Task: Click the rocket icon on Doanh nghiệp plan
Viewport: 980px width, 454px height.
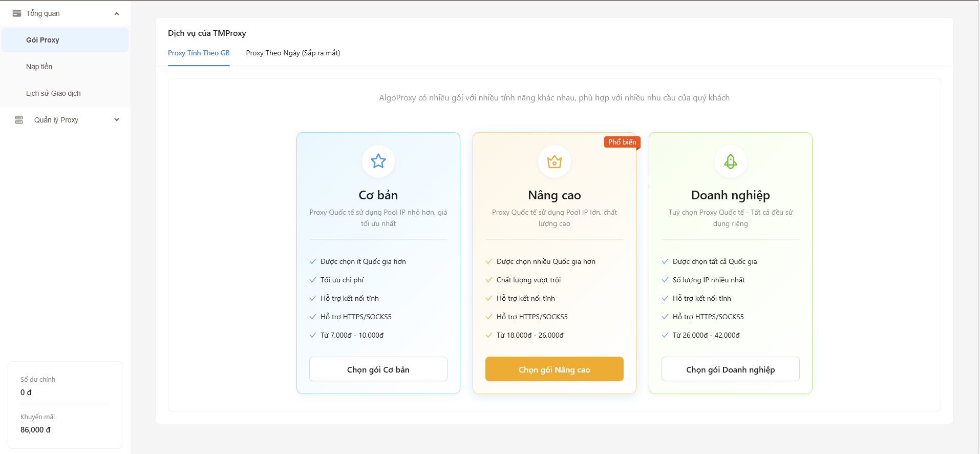Action: (x=731, y=162)
